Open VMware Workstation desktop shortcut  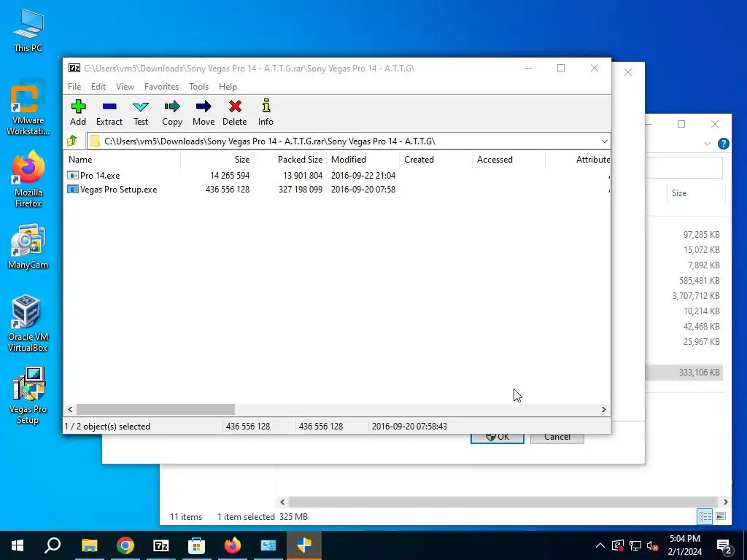pyautogui.click(x=28, y=108)
